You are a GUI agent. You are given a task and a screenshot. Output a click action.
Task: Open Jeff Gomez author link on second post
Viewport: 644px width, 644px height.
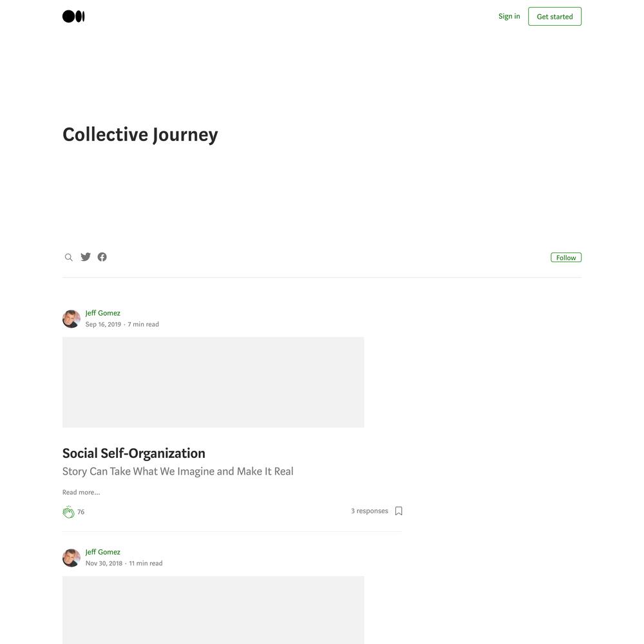tap(102, 552)
